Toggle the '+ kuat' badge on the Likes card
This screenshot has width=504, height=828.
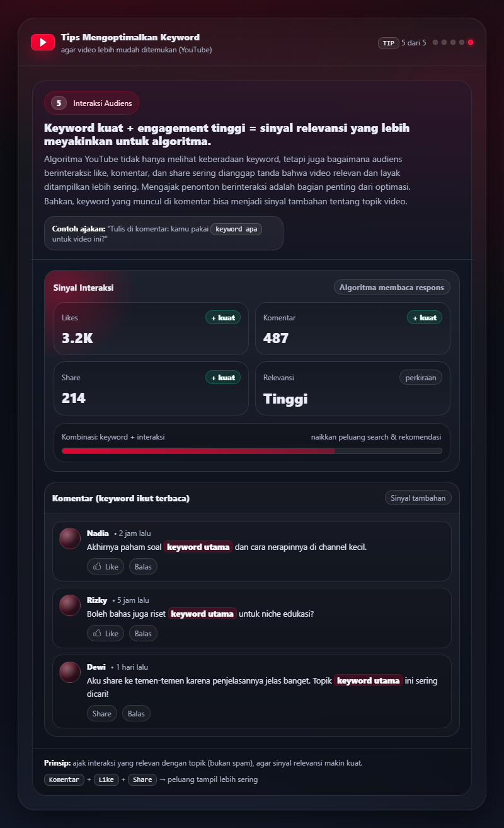pos(223,317)
